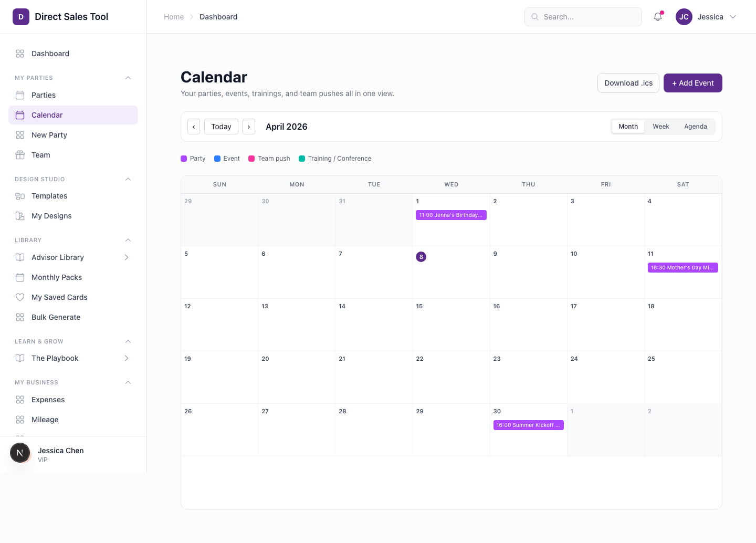Switch to the Agenda view
756x543 pixels.
[695, 127]
